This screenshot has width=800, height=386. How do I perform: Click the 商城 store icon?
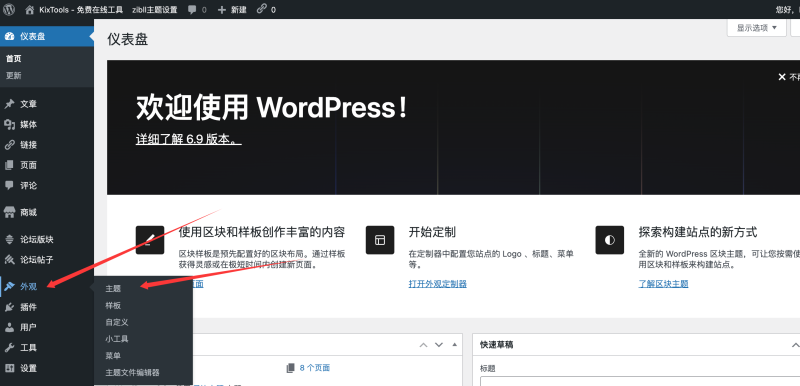pyautogui.click(x=9, y=212)
